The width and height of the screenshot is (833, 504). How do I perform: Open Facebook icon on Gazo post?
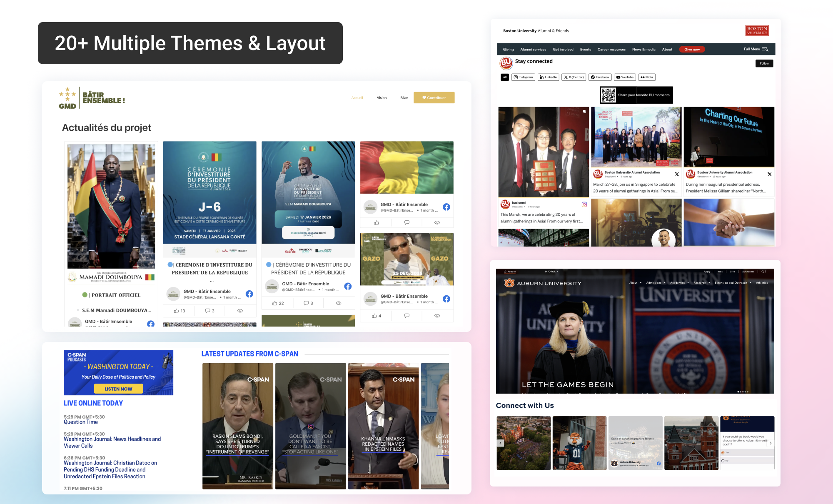click(446, 299)
